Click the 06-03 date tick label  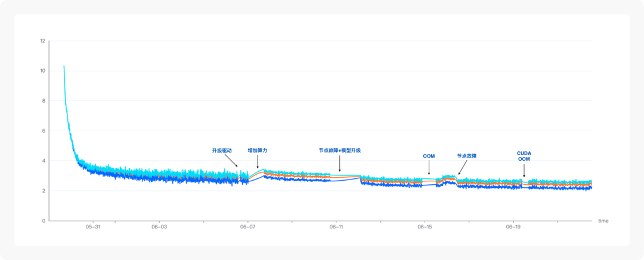(159, 227)
